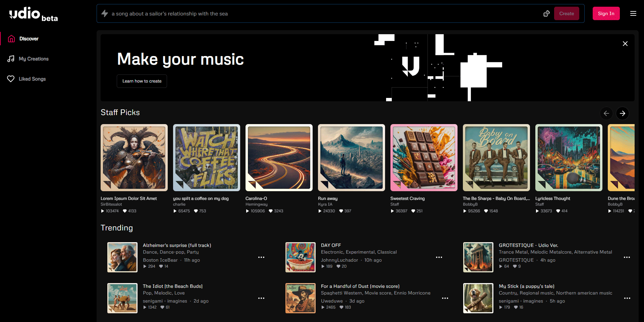
Task: Like the Lorem Ipsum Dolor Sit Amet song
Action: pyautogui.click(x=125, y=211)
